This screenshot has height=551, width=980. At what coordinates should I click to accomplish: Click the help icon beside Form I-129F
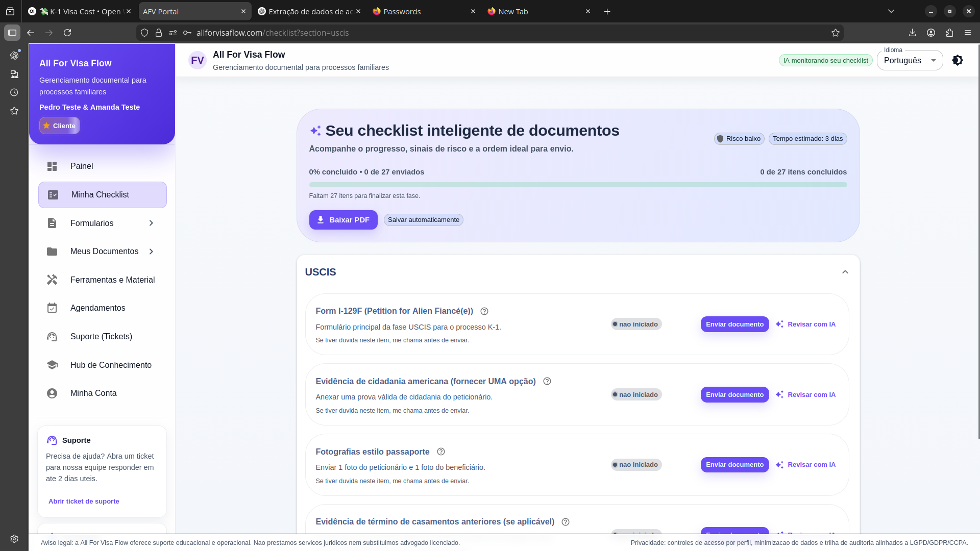point(484,311)
